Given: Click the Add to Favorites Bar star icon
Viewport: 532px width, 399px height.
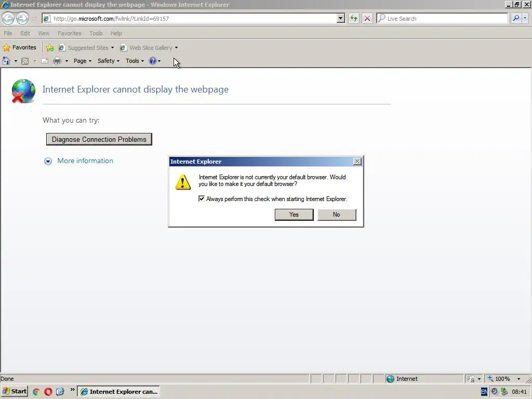Looking at the screenshot, I should 50,48.
